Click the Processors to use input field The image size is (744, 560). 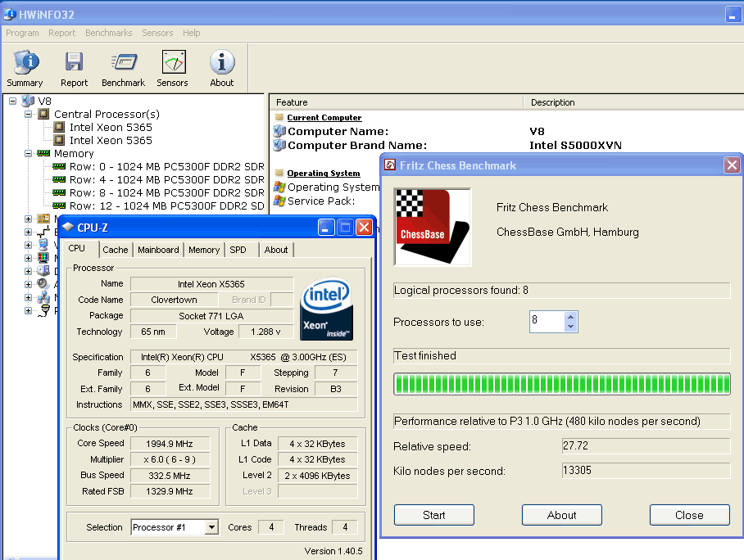(547, 321)
